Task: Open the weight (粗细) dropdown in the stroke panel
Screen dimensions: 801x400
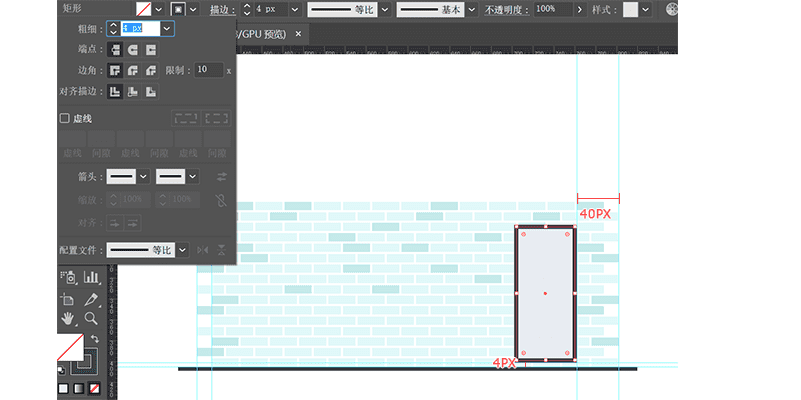Action: click(167, 29)
